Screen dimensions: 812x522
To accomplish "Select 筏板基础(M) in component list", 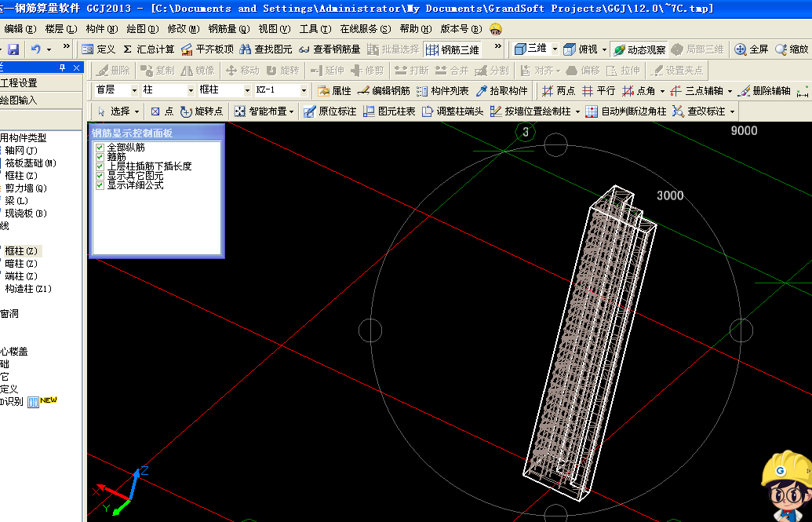I will point(31,163).
